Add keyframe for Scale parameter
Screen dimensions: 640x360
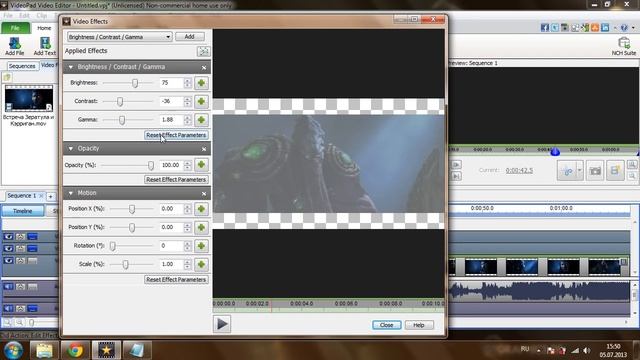(x=201, y=264)
